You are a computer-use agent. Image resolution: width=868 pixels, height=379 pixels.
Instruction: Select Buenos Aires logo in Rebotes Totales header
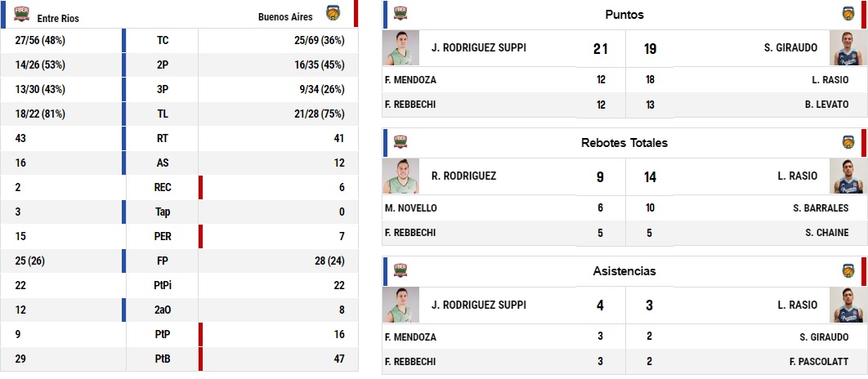849,141
